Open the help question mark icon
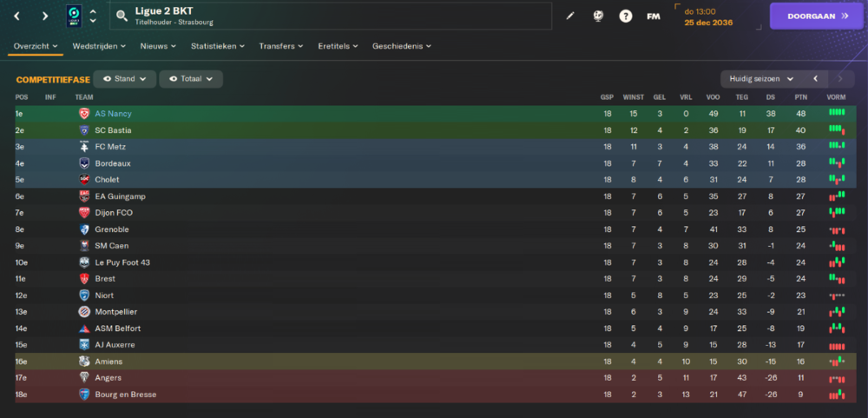 click(626, 16)
